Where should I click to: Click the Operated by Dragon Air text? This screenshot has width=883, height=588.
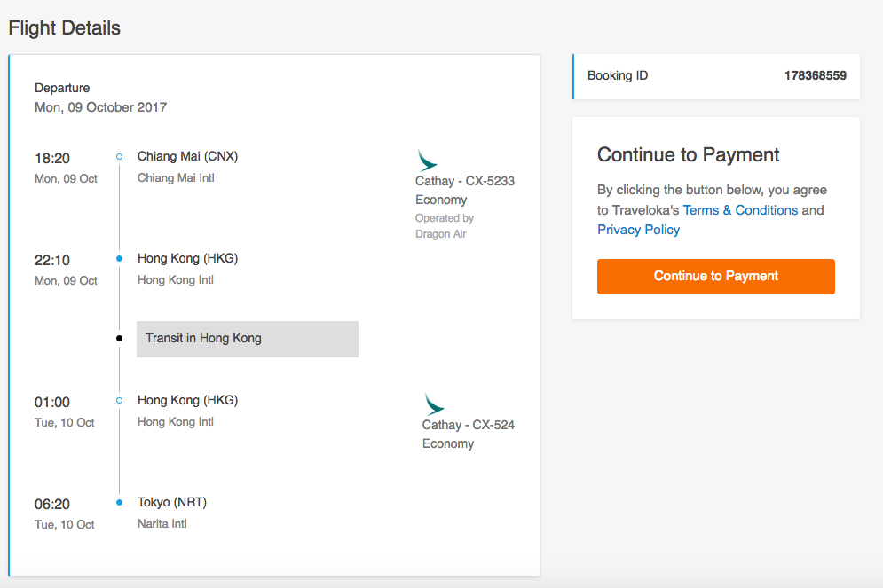(445, 225)
